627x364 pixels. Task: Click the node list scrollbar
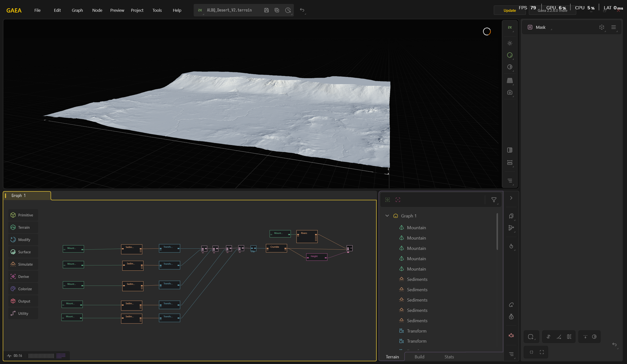[x=497, y=231]
